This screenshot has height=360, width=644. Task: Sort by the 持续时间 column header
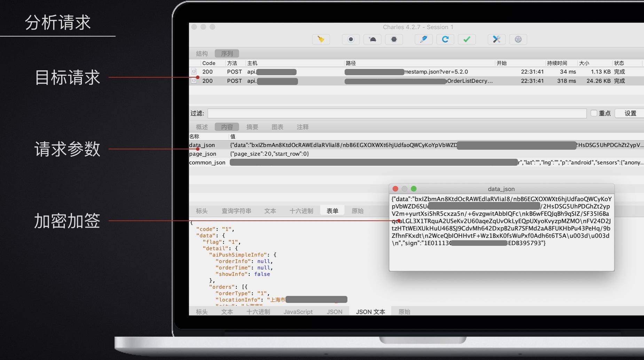coord(557,63)
